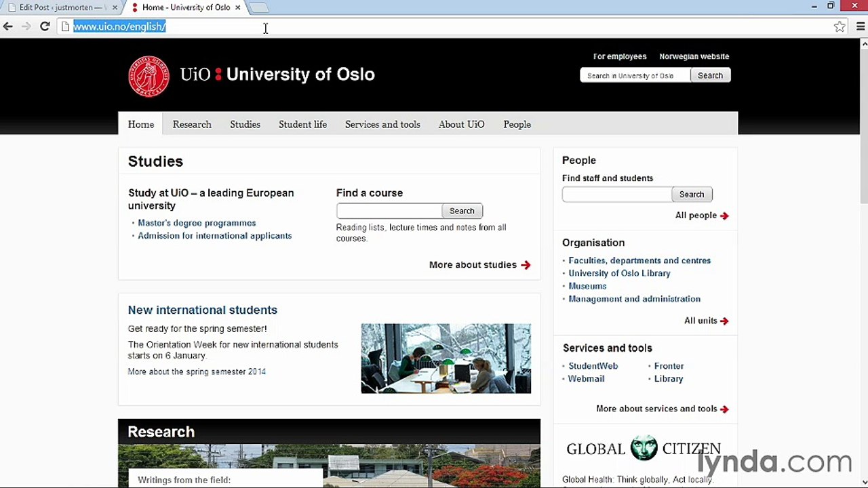Select Home - University of Oslo tab
This screenshot has width=868, height=488.
point(186,7)
